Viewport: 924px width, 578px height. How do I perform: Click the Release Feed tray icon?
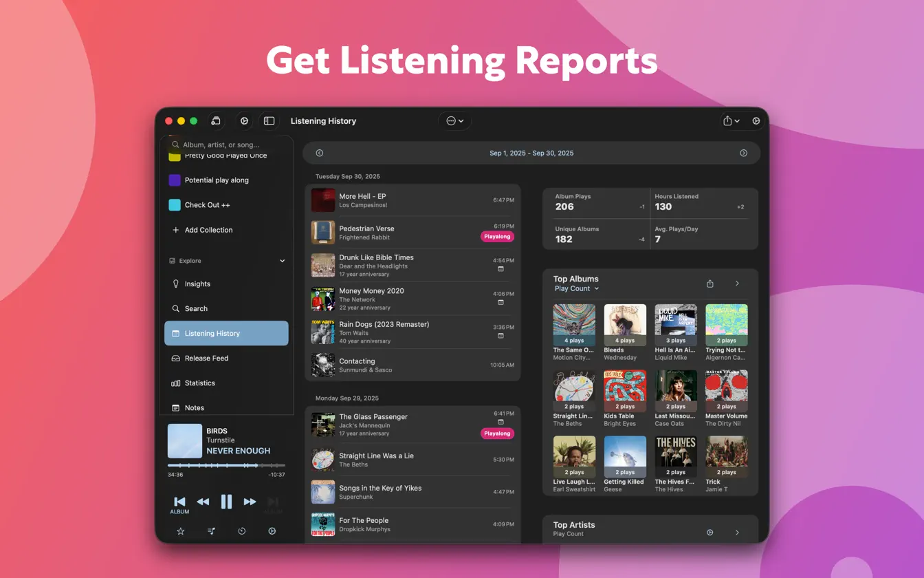pyautogui.click(x=175, y=358)
